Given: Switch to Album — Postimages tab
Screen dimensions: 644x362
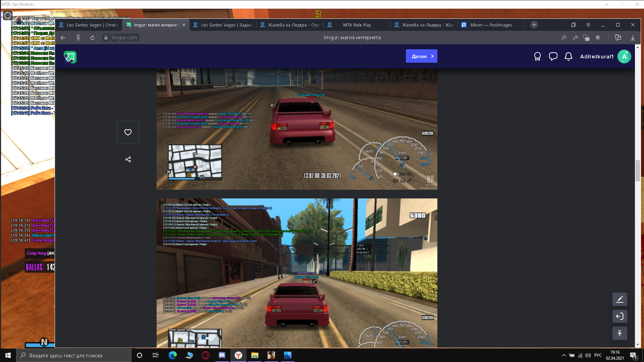Looking at the screenshot, I should coord(490,25).
